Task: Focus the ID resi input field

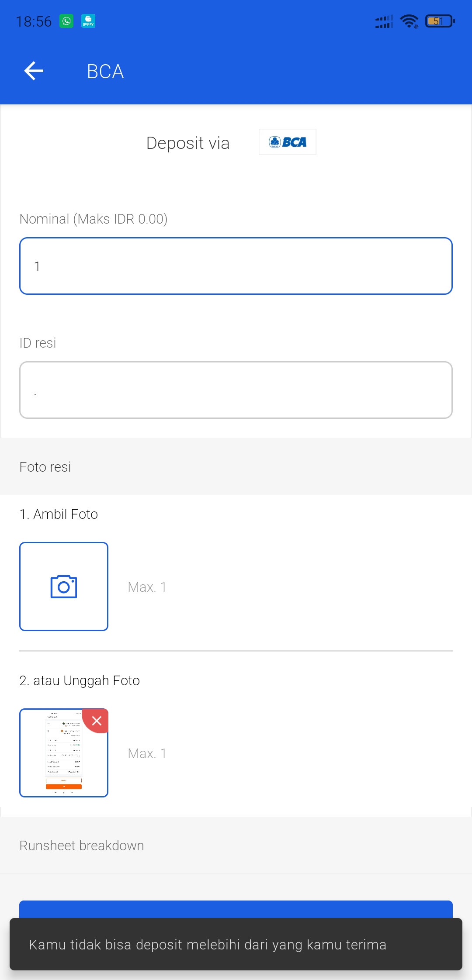Action: coord(236,390)
